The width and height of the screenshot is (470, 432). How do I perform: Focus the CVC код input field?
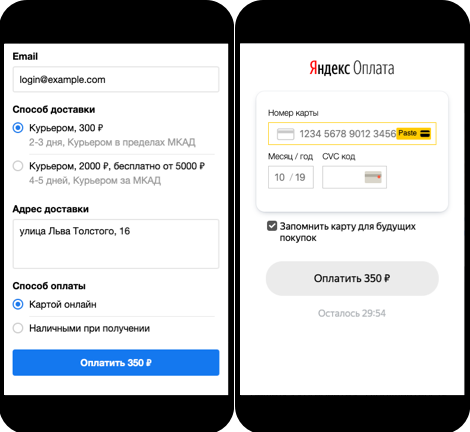(354, 177)
